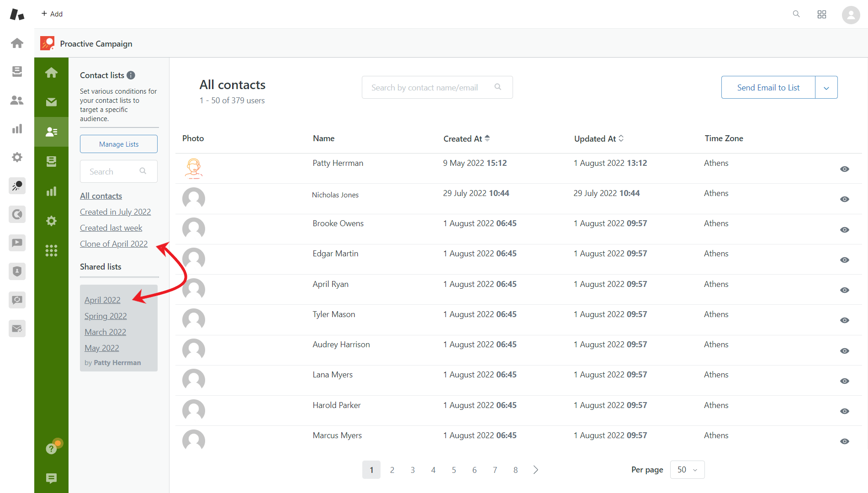The width and height of the screenshot is (868, 493).
Task: Go to page 8
Action: (515, 470)
